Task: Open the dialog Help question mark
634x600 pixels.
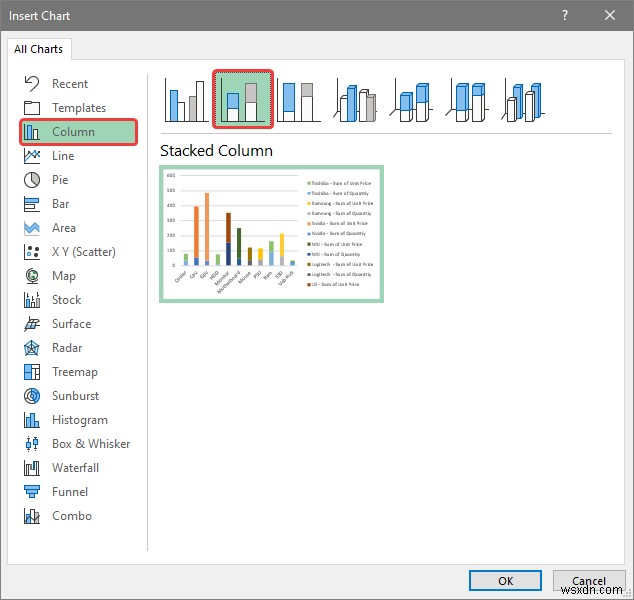Action: [565, 15]
